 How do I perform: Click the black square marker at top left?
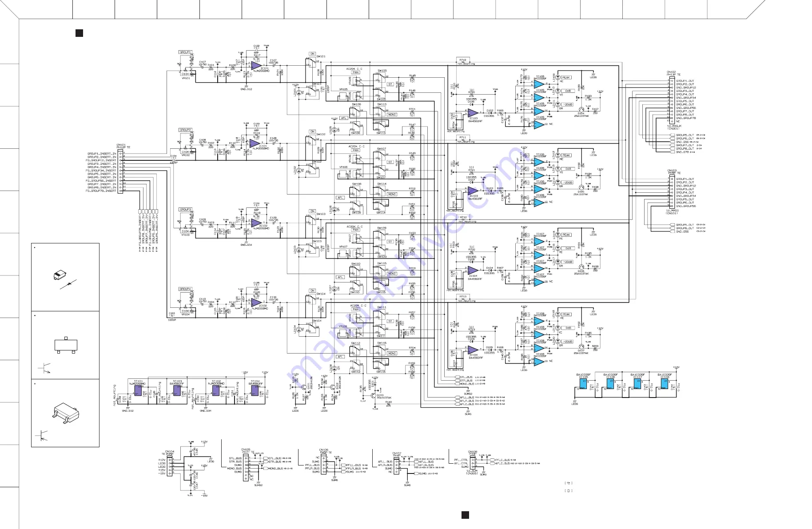tap(80, 33)
